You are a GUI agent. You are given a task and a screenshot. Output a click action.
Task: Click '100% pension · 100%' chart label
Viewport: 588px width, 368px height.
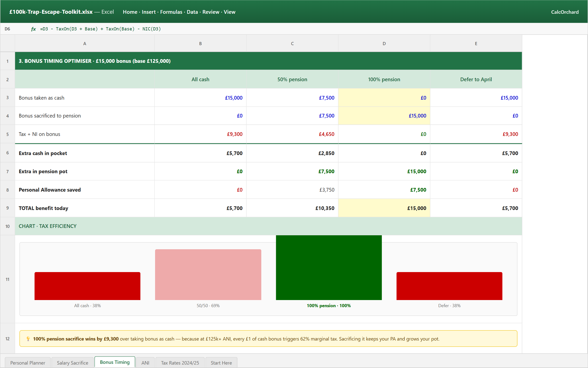(329, 306)
